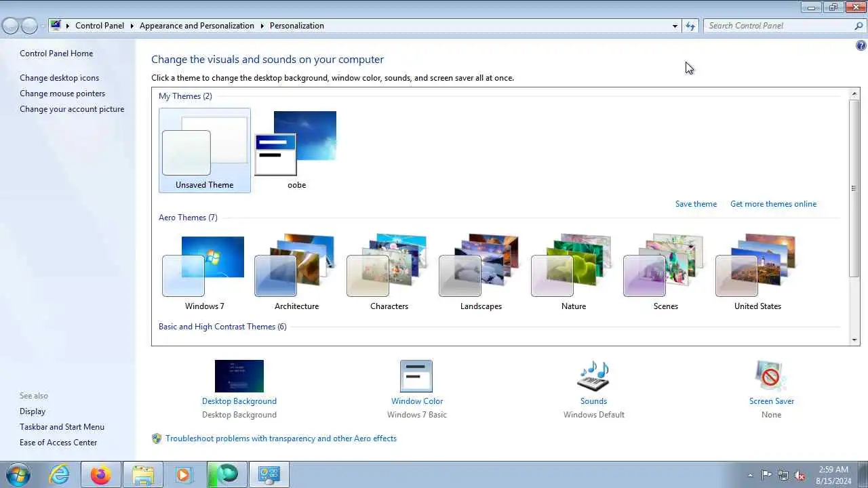Click Get more themes online

pyautogui.click(x=773, y=204)
